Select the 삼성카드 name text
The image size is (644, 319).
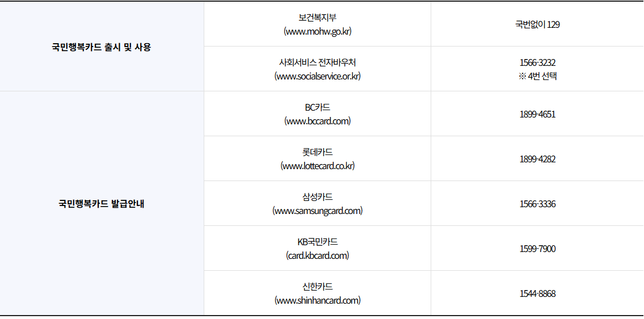point(317,197)
